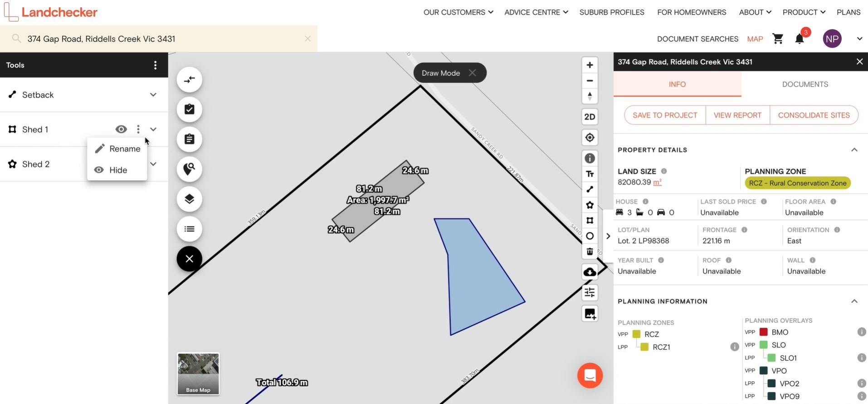Select the circle draw tool
The width and height of the screenshot is (868, 404).
pyautogui.click(x=590, y=236)
